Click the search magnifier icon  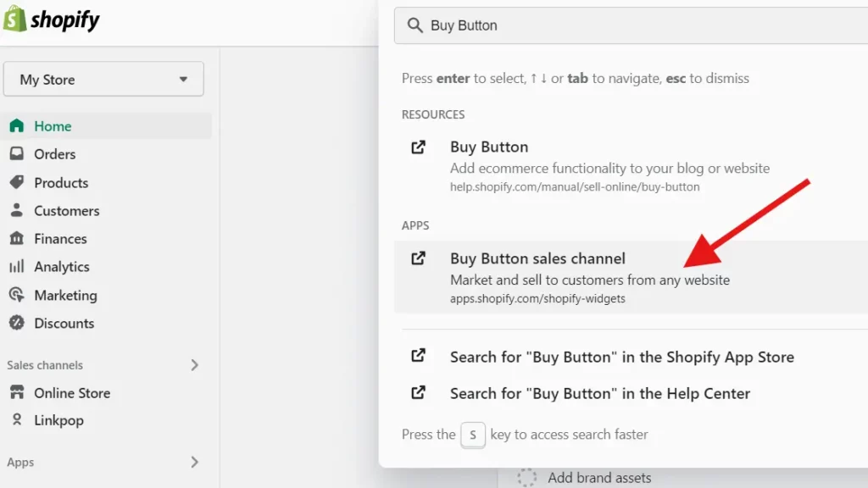pos(415,25)
